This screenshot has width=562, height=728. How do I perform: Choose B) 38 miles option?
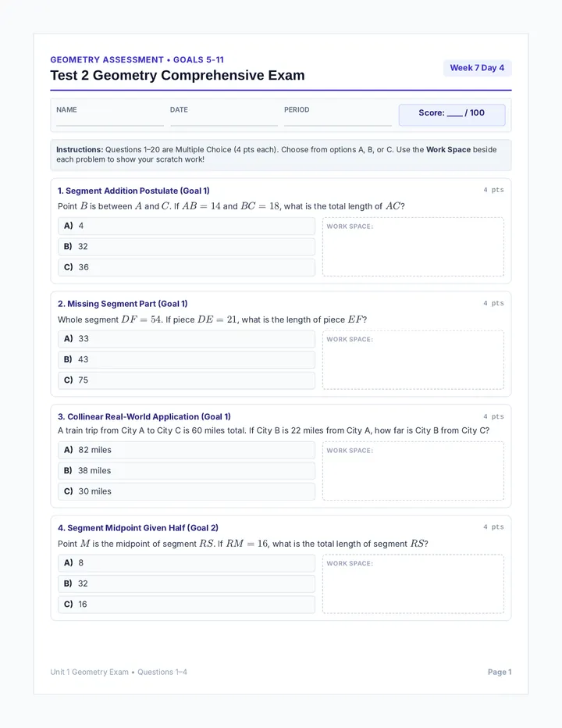(x=186, y=471)
